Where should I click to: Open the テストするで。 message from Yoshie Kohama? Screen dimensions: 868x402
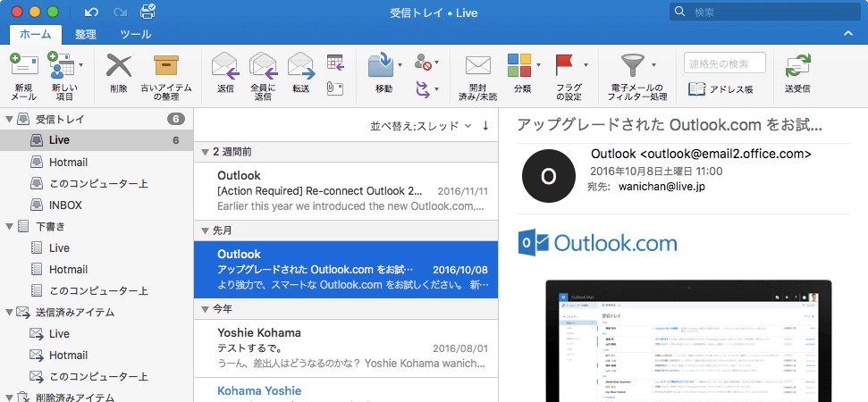pos(346,348)
